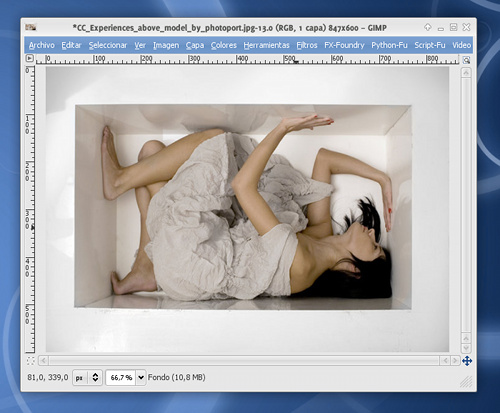Click the vertical scrollbar track
Viewport: 500px width, 413px height.
coord(466,205)
